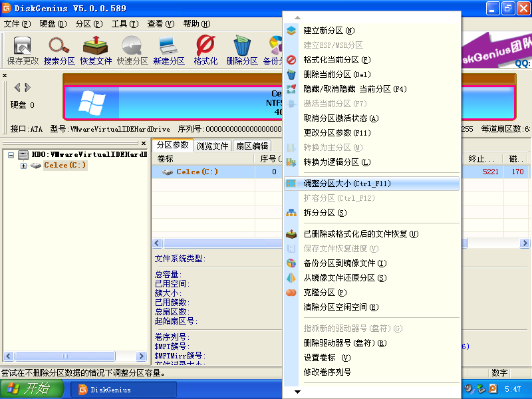Viewport: 532px width, 399px height.
Task: Click the backup partition to image icon
Action: pyautogui.click(x=291, y=263)
